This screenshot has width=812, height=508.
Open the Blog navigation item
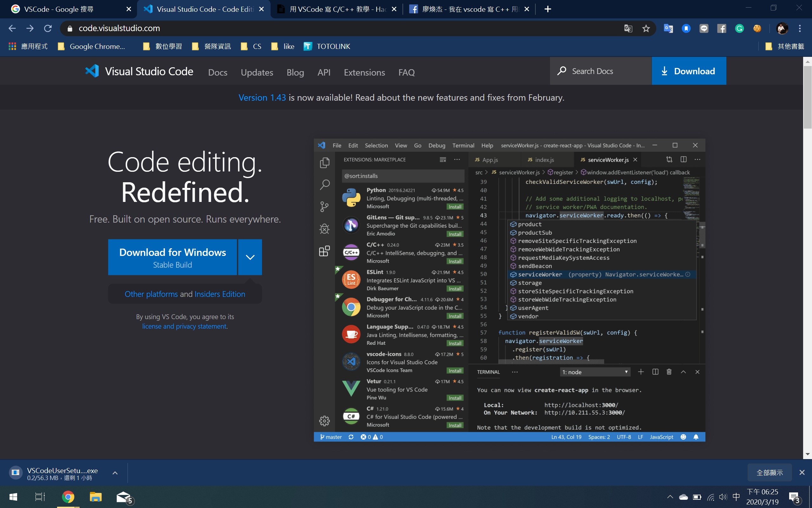[295, 72]
